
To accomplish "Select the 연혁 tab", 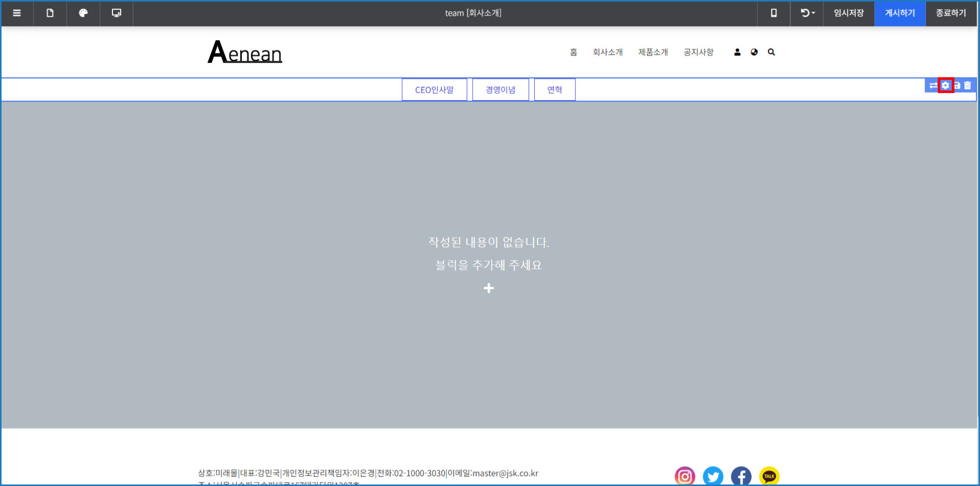I will (x=555, y=90).
